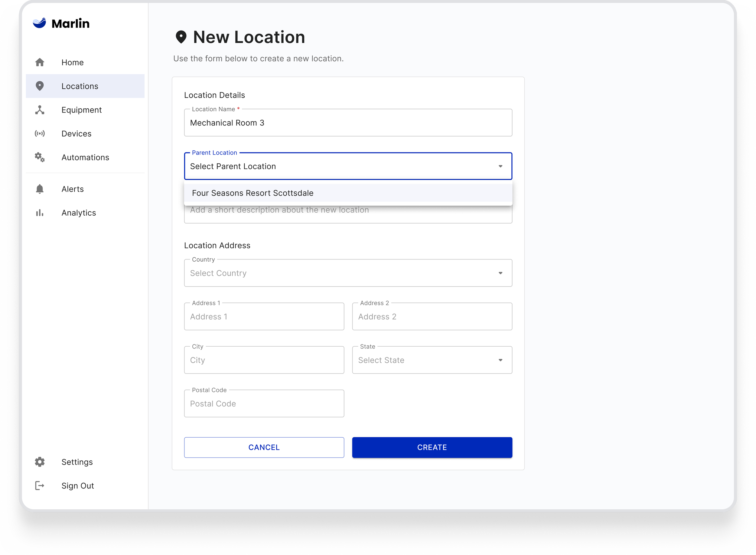Click the Sign Out arrow icon
Screen dimensions: 756x555
click(x=40, y=485)
